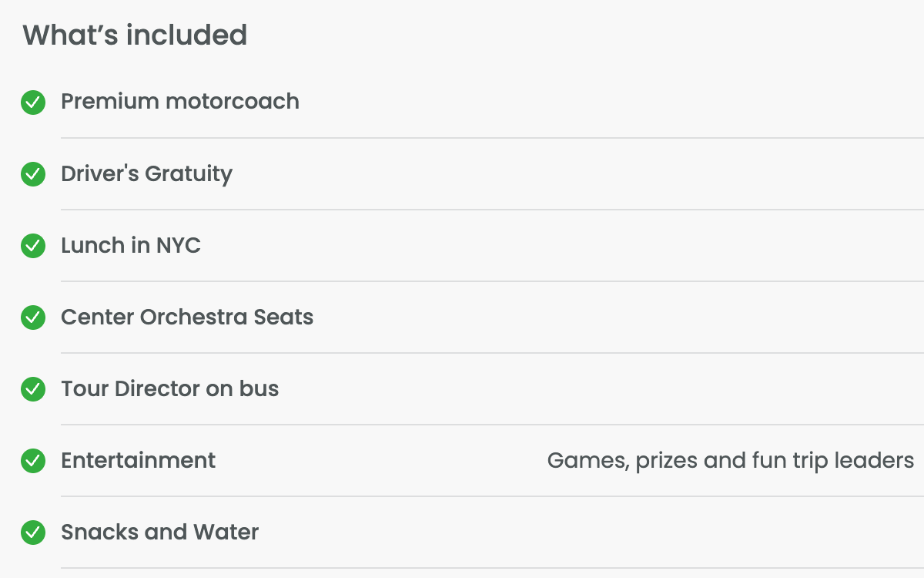Click the separator line under Snacks and Water
Viewport: 924px width, 578px height.
point(492,568)
